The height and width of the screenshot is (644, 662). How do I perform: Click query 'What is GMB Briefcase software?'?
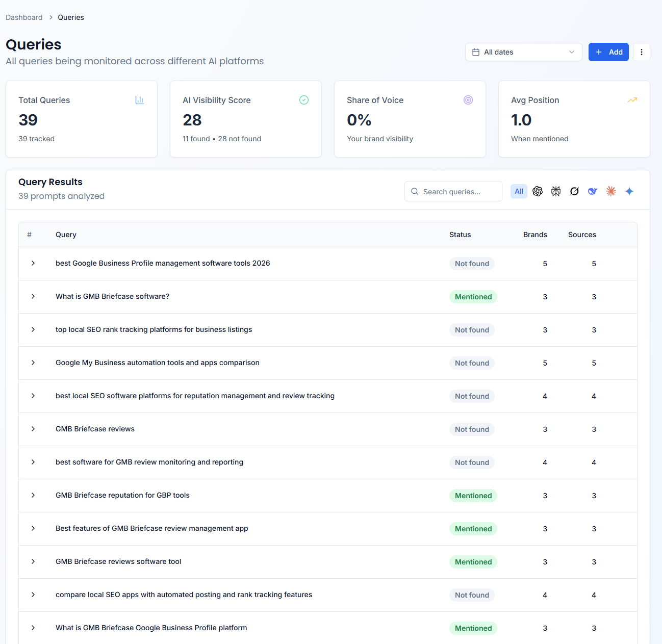[x=112, y=296]
